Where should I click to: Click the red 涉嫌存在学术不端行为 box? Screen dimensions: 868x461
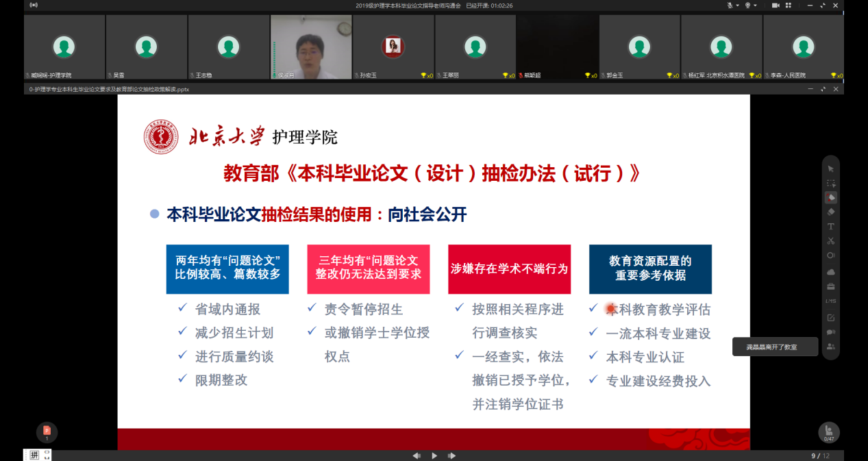pos(510,269)
